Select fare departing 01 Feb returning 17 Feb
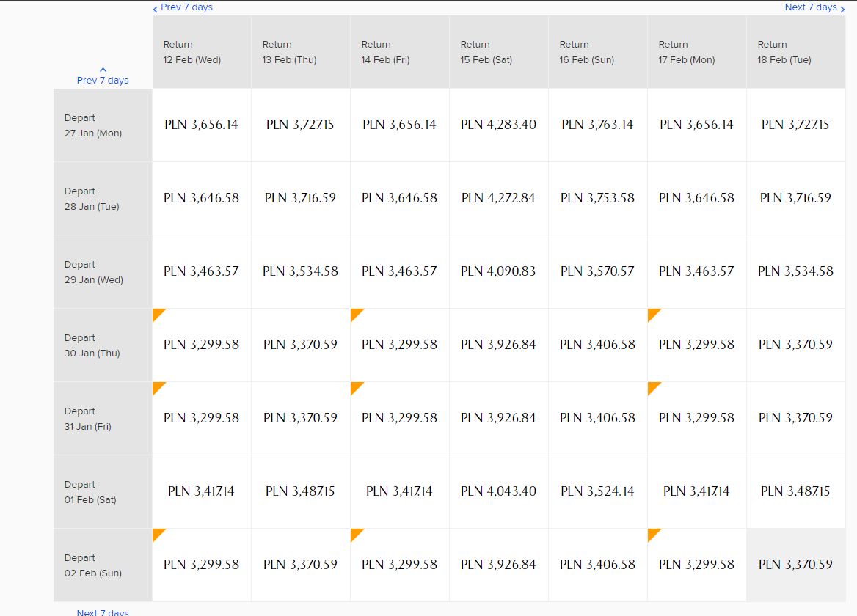 (x=697, y=491)
